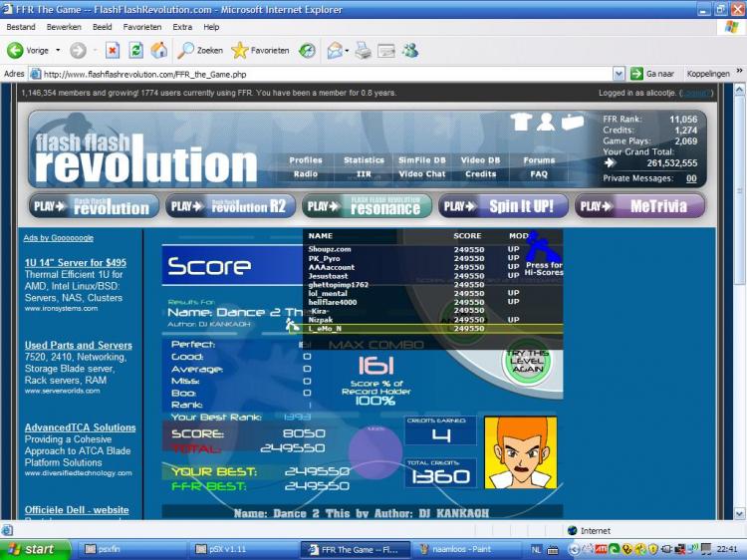The height and width of the screenshot is (560, 747).
Task: Click the Play Spin It UP! button
Action: point(503,206)
